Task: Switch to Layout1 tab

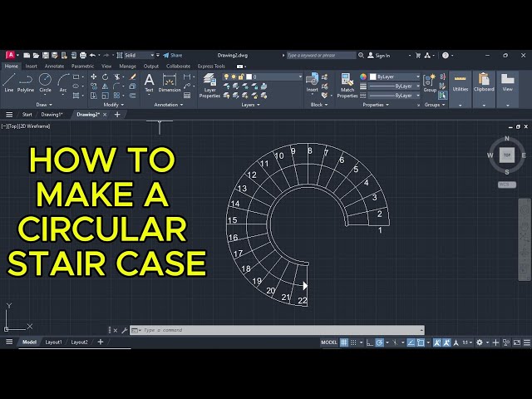Action: [x=53, y=342]
